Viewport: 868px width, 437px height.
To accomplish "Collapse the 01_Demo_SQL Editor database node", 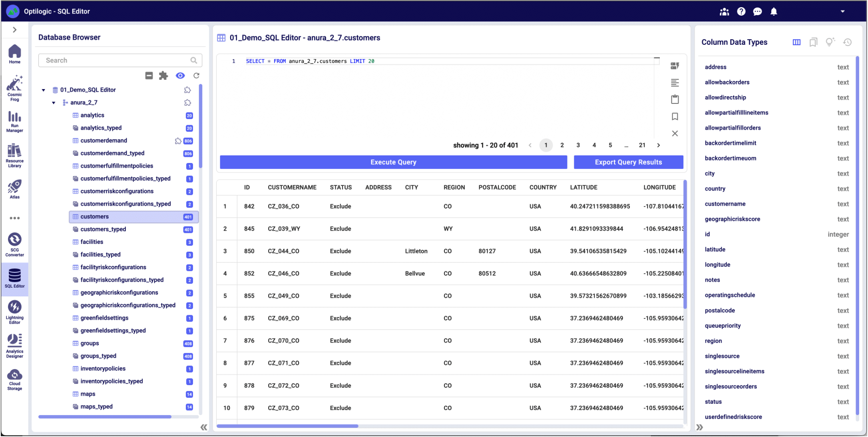I will [x=44, y=90].
